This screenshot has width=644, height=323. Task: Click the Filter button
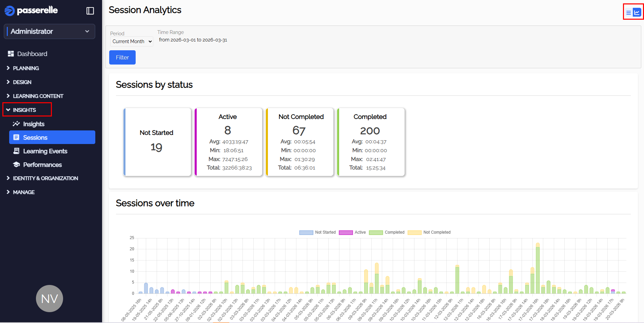[x=122, y=57]
